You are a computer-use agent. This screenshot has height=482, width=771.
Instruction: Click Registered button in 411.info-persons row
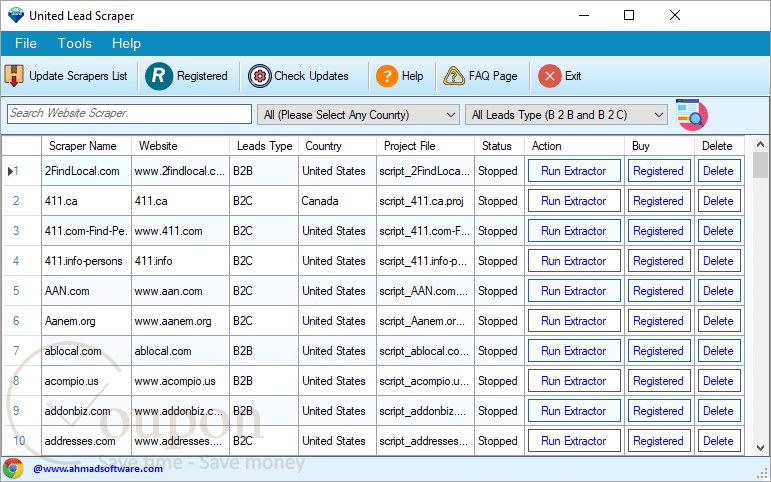coord(659,261)
